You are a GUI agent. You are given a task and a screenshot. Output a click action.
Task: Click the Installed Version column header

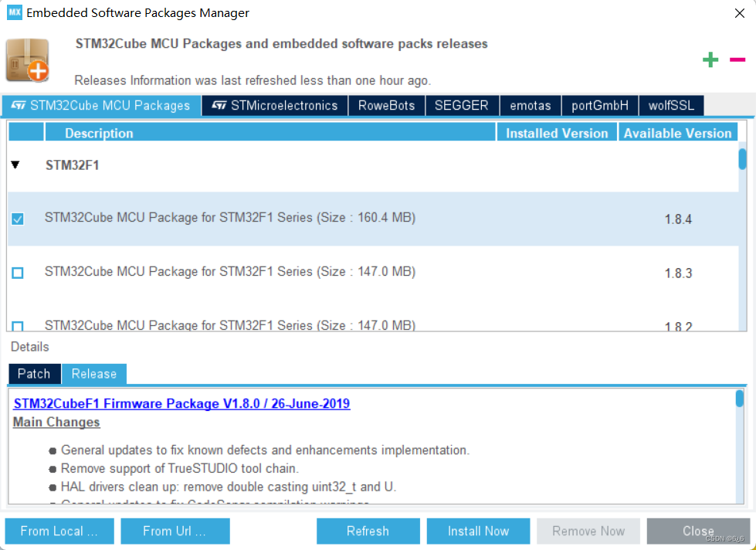(557, 133)
